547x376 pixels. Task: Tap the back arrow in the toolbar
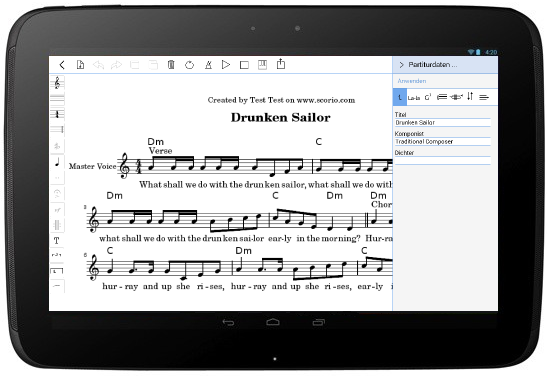click(x=62, y=65)
